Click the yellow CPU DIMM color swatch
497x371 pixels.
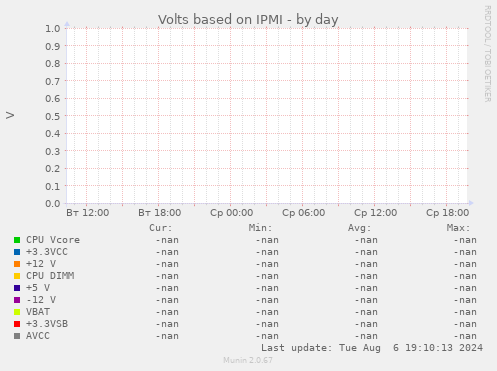pos(17,276)
